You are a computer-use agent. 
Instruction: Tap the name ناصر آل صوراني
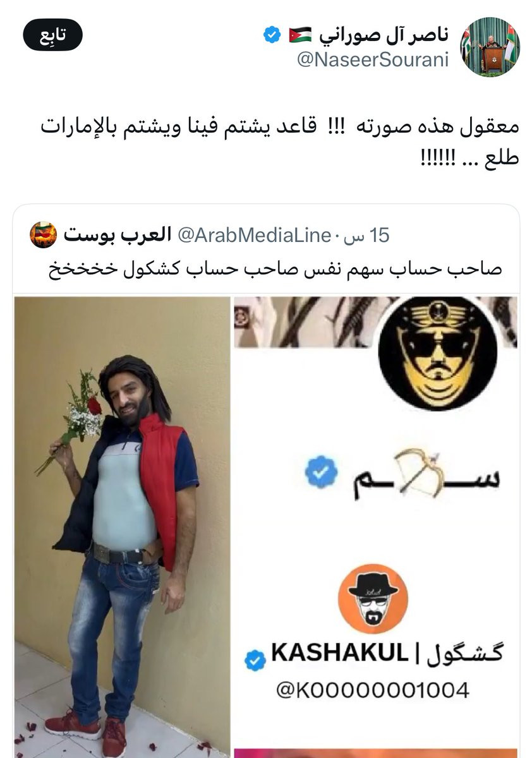click(x=382, y=35)
